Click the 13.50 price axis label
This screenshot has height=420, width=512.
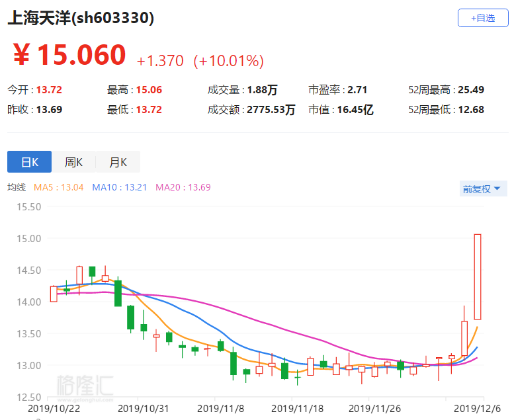[29, 334]
